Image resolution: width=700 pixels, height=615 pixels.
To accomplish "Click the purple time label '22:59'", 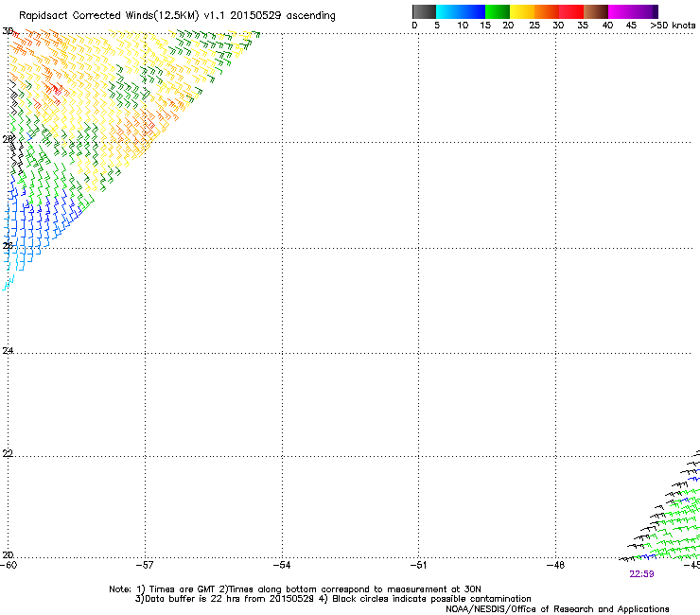I will click(x=641, y=574).
